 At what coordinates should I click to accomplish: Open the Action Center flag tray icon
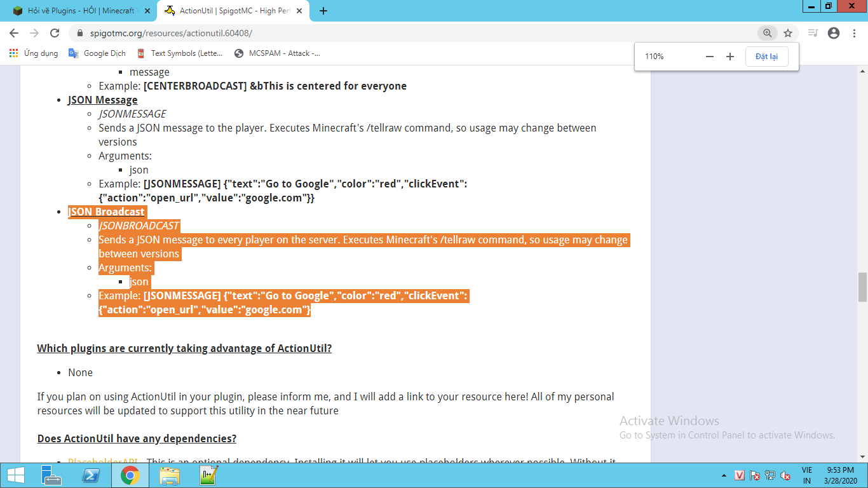755,475
